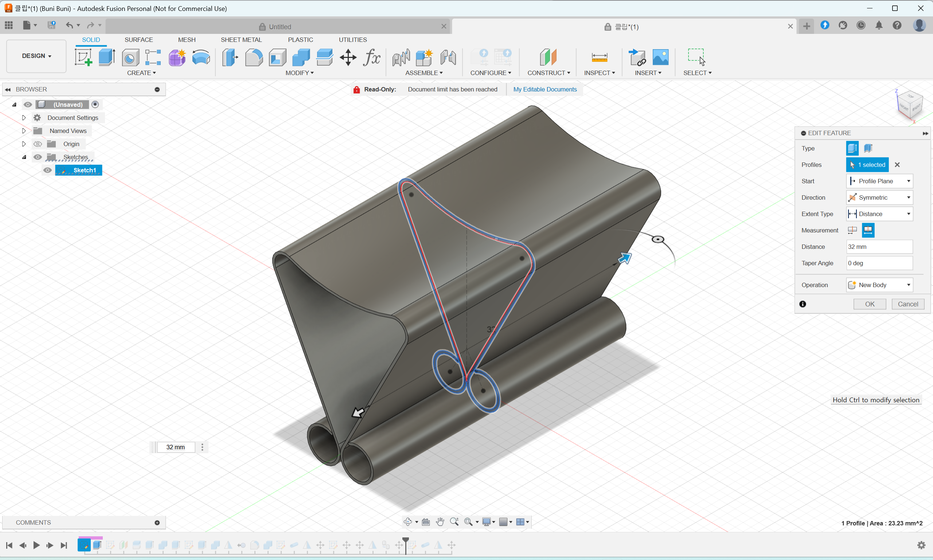The image size is (933, 560).
Task: Click the Distance input field
Action: [879, 247]
